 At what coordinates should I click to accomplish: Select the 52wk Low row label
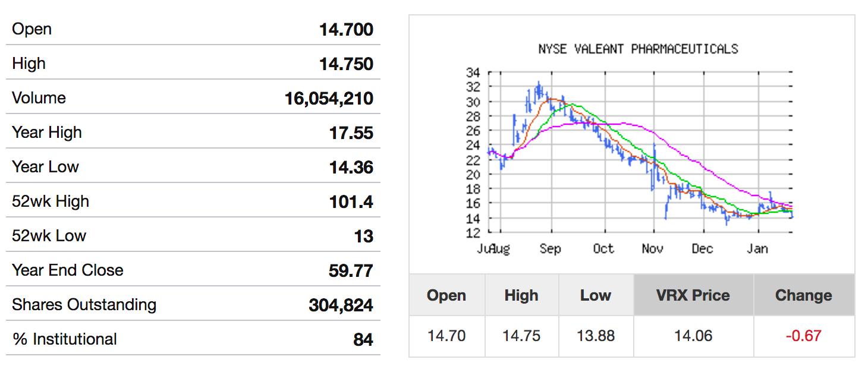tap(49, 236)
